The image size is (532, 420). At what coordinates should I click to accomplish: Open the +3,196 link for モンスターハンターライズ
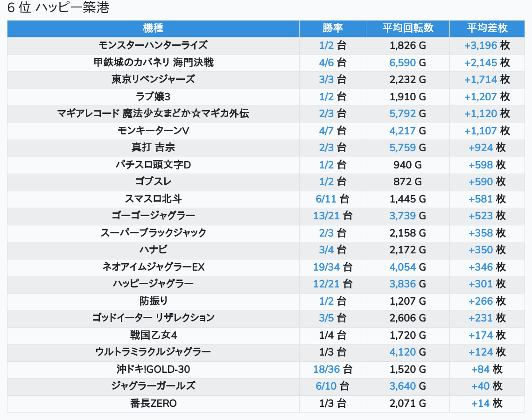[480, 46]
